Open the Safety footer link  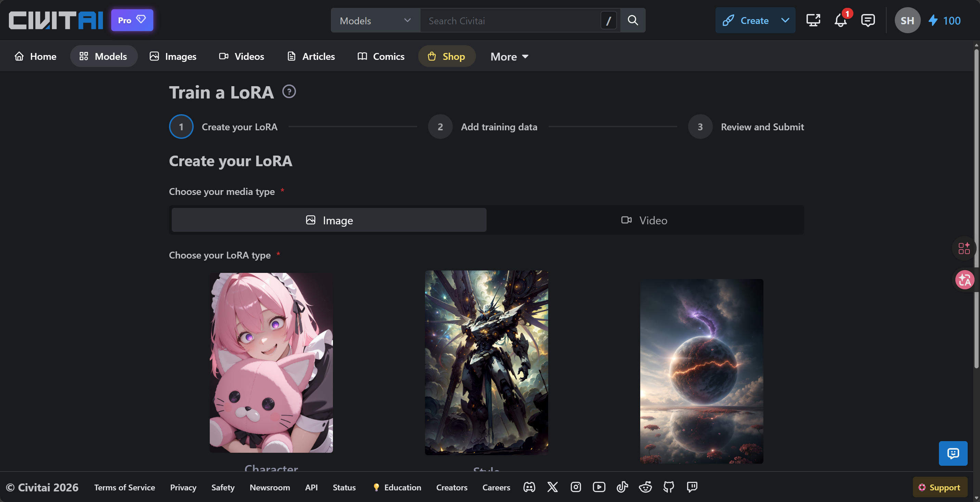pyautogui.click(x=223, y=488)
